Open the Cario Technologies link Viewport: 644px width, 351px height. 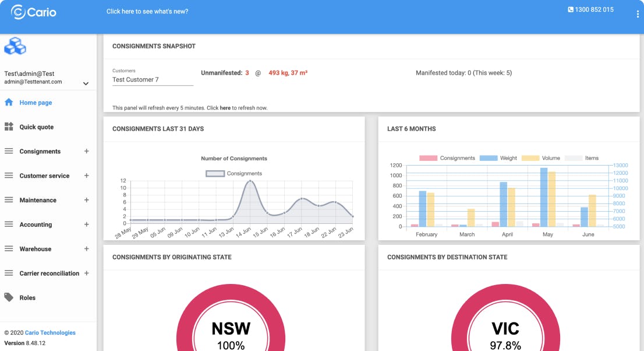[x=50, y=332]
